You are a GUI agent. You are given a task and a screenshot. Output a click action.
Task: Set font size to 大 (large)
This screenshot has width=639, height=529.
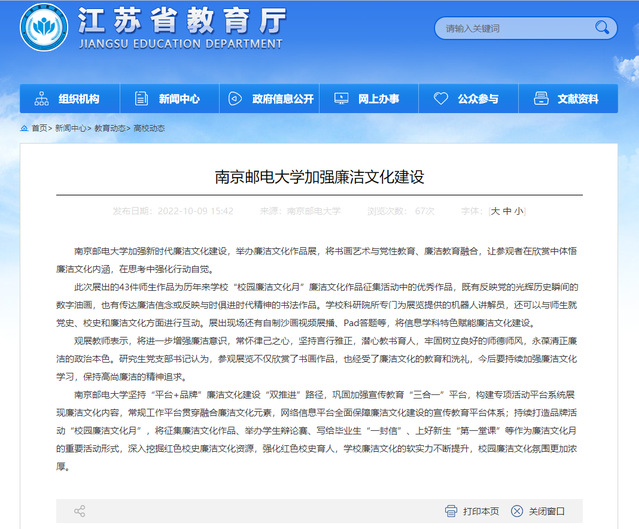point(495,211)
